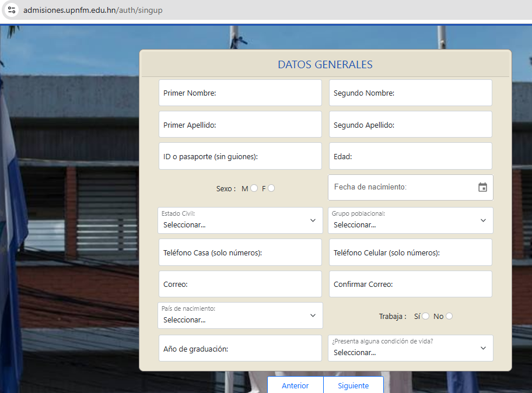
Task: Select the Edad field
Action: 411,156
